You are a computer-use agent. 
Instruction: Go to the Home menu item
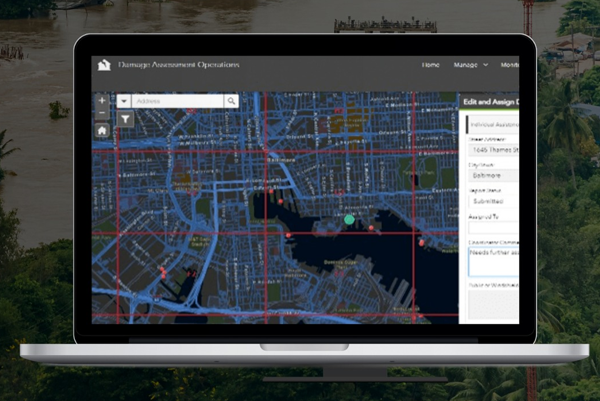click(430, 65)
